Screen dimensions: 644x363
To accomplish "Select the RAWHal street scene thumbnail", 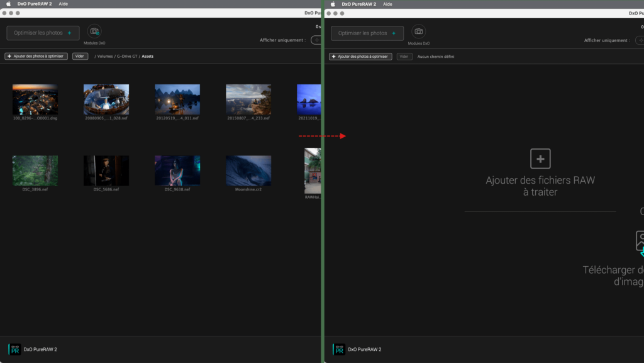I will click(x=313, y=170).
